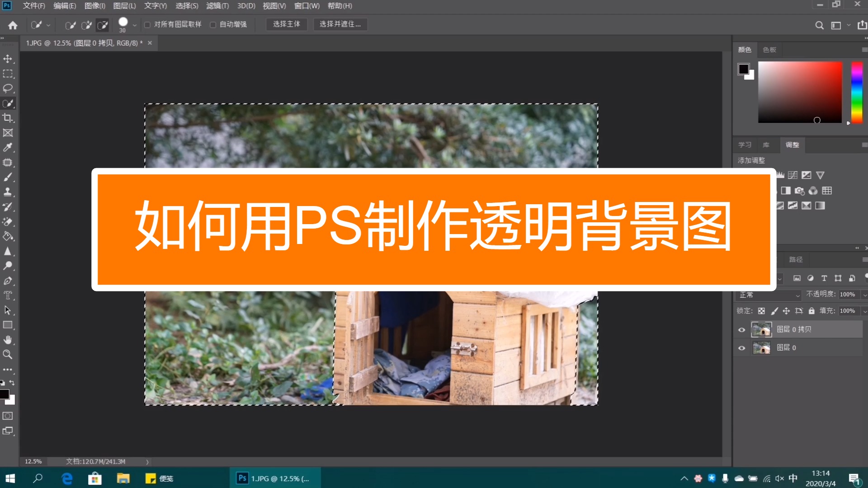This screenshot has height=488, width=868.
Task: Enable the 自动增强 checkbox
Action: click(x=213, y=24)
